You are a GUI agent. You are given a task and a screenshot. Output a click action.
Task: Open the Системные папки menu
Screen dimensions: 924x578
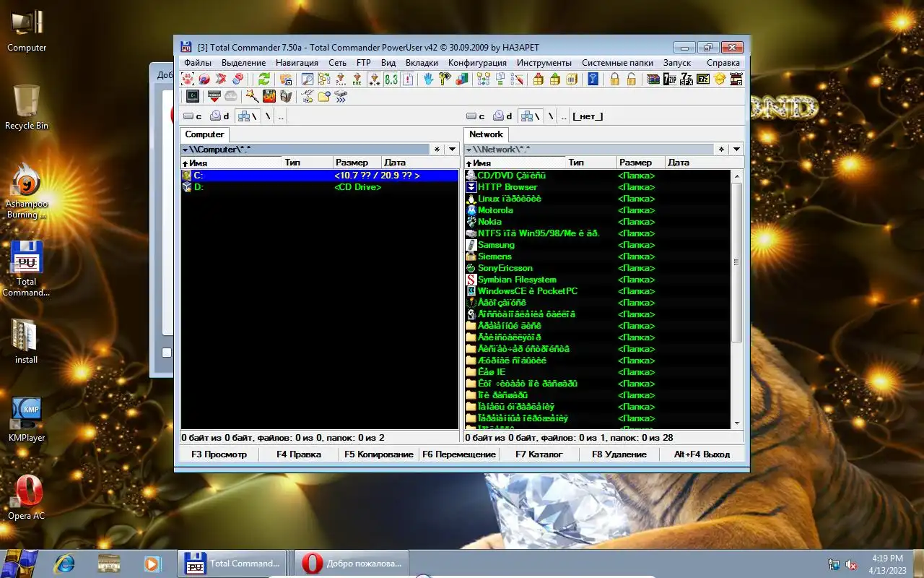tap(617, 63)
